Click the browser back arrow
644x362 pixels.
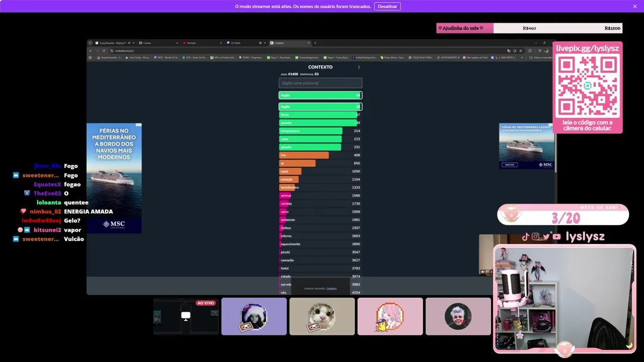pos(91,50)
